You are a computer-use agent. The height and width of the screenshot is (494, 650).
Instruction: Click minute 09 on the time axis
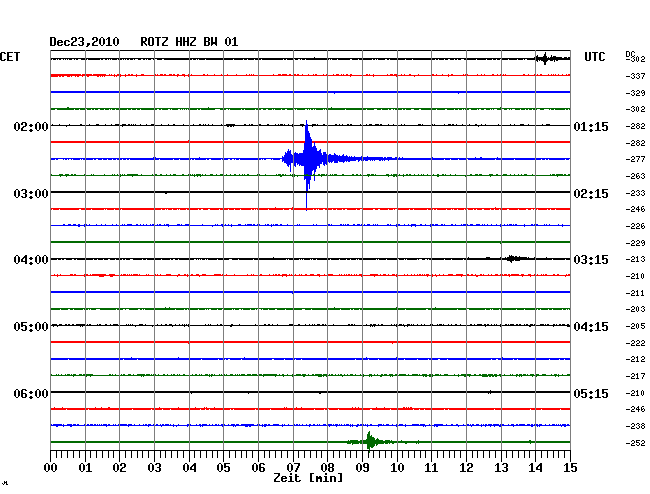point(362,468)
